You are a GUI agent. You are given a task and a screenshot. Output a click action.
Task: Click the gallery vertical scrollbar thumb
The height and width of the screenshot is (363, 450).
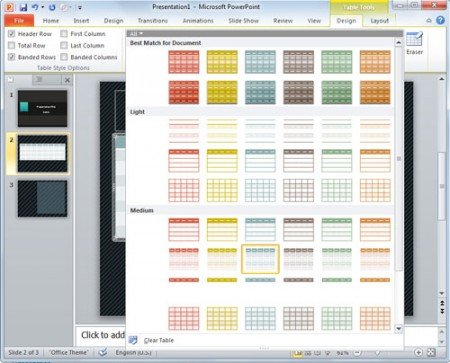point(399,159)
